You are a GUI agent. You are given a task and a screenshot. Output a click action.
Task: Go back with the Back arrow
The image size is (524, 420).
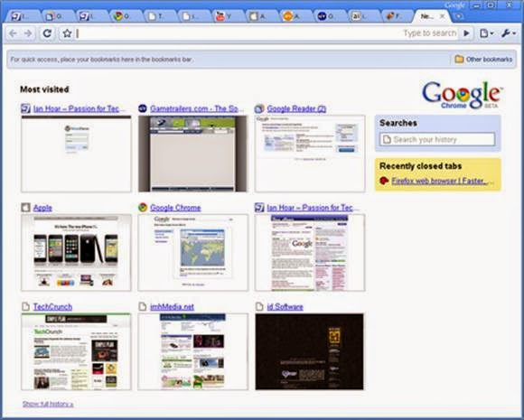(13, 33)
